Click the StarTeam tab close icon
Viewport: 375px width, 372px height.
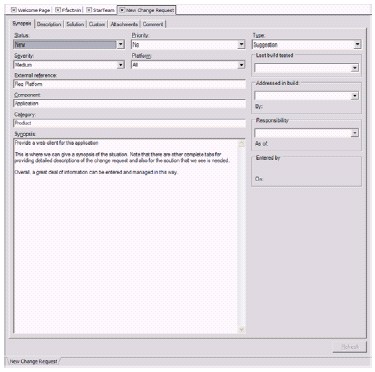tap(89, 10)
